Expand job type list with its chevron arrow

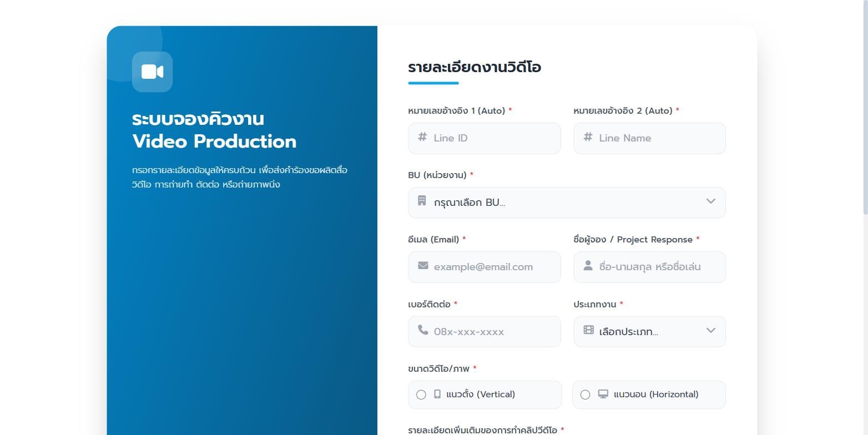711,330
